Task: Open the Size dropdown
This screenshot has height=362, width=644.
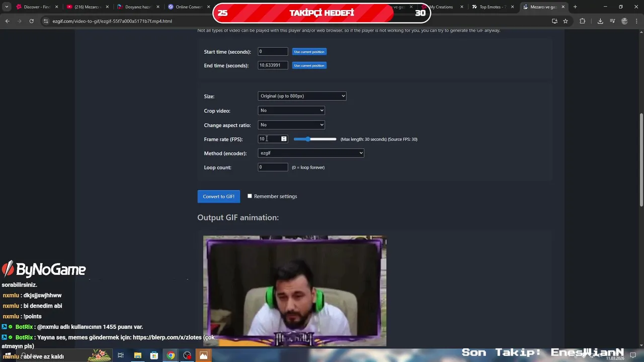Action: click(x=302, y=96)
